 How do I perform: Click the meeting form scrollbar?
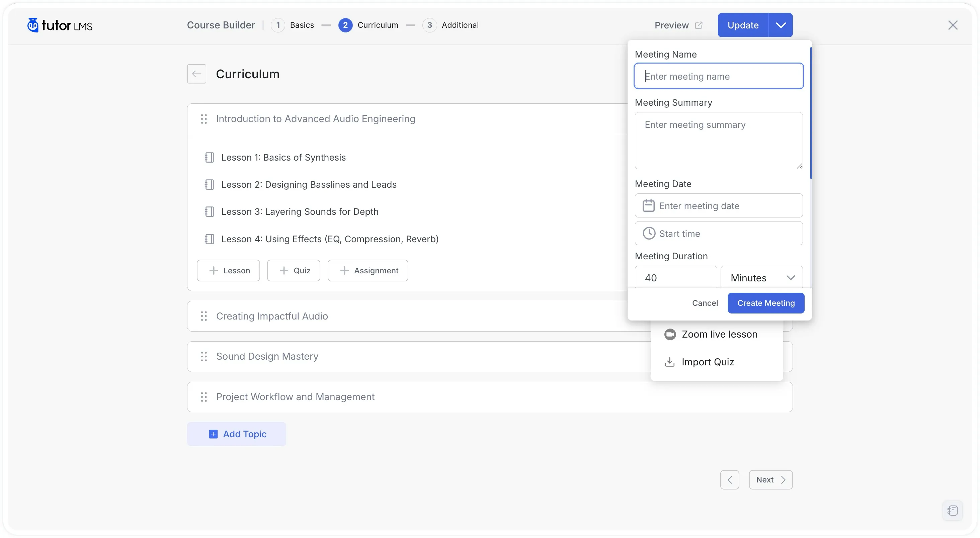(x=811, y=113)
